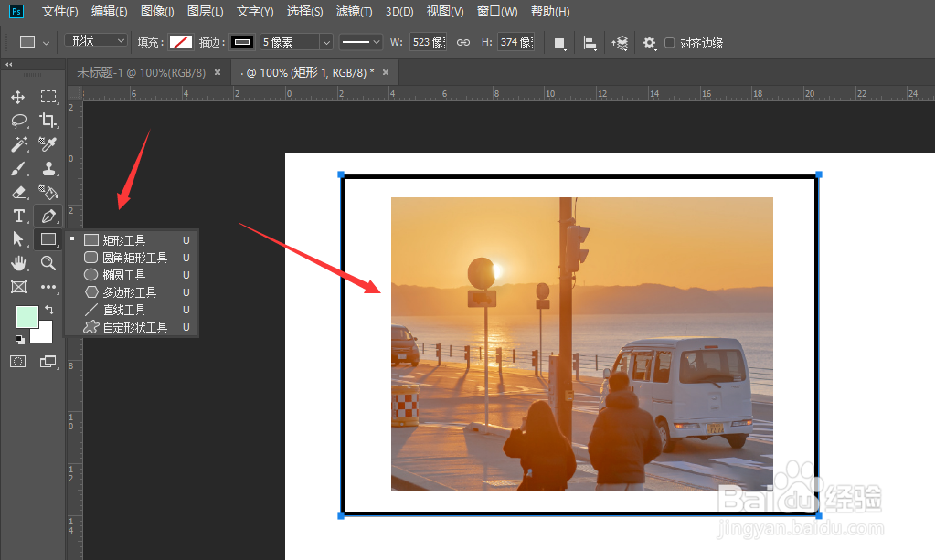
Task: Select the Rectangular Marquee tool
Action: [48, 97]
